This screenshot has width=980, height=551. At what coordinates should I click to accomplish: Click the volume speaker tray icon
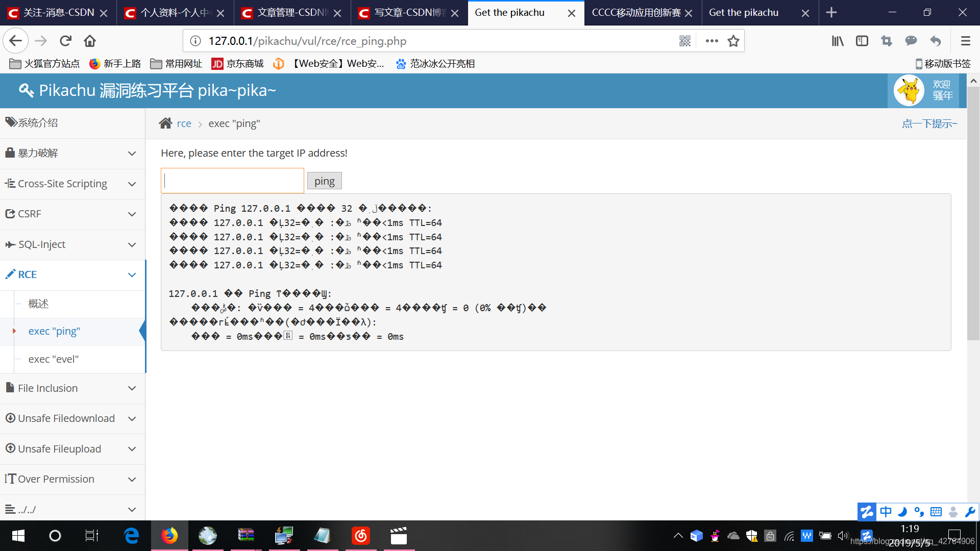842,536
